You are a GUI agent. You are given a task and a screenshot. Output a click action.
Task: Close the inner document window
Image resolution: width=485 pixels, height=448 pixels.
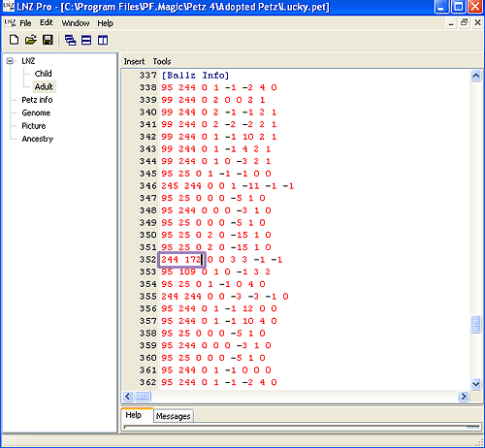(x=477, y=22)
